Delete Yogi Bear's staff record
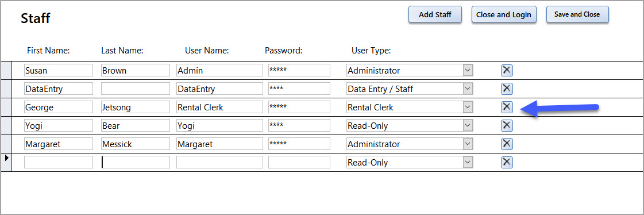Image resolution: width=644 pixels, height=215 pixels. (x=507, y=125)
